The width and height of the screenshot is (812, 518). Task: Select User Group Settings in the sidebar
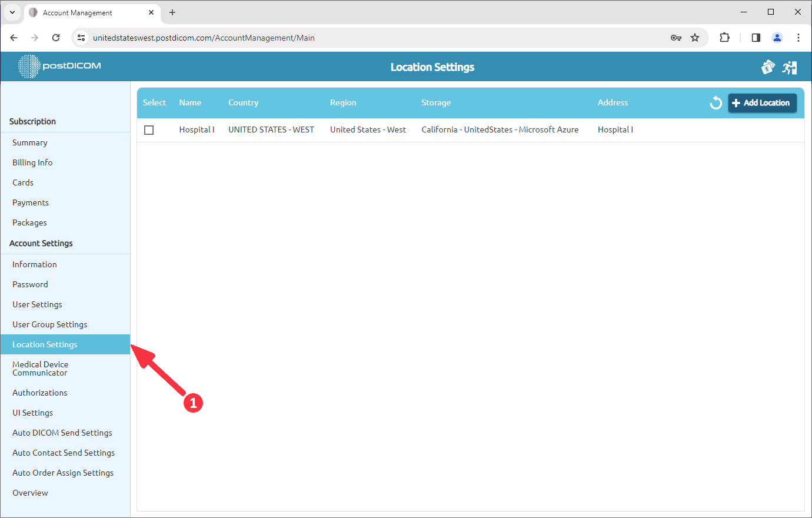point(49,324)
